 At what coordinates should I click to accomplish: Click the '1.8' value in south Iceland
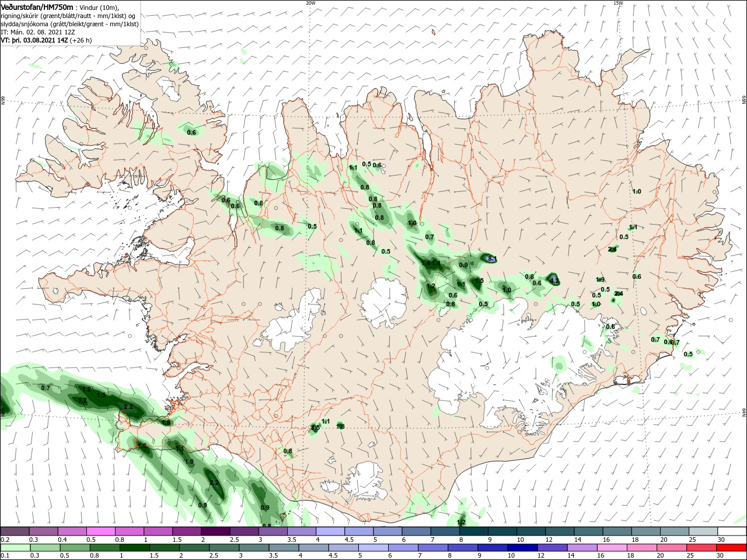[340, 426]
